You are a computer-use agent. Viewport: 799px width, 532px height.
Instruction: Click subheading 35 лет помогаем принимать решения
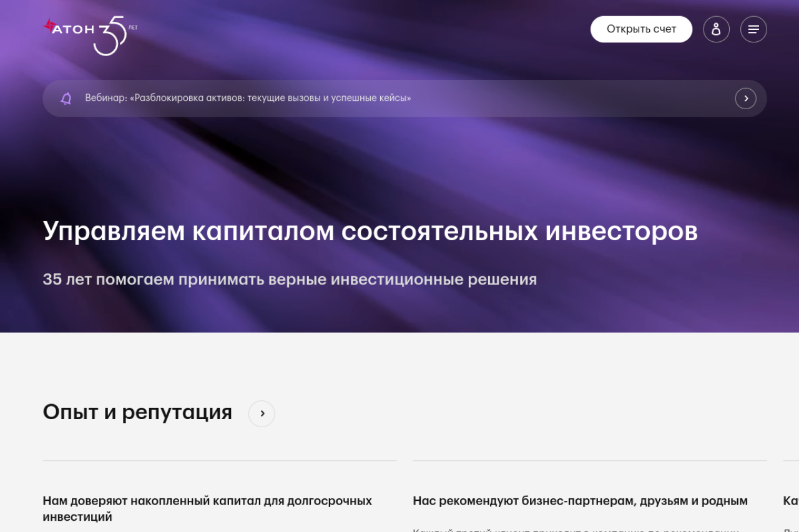[x=290, y=279]
